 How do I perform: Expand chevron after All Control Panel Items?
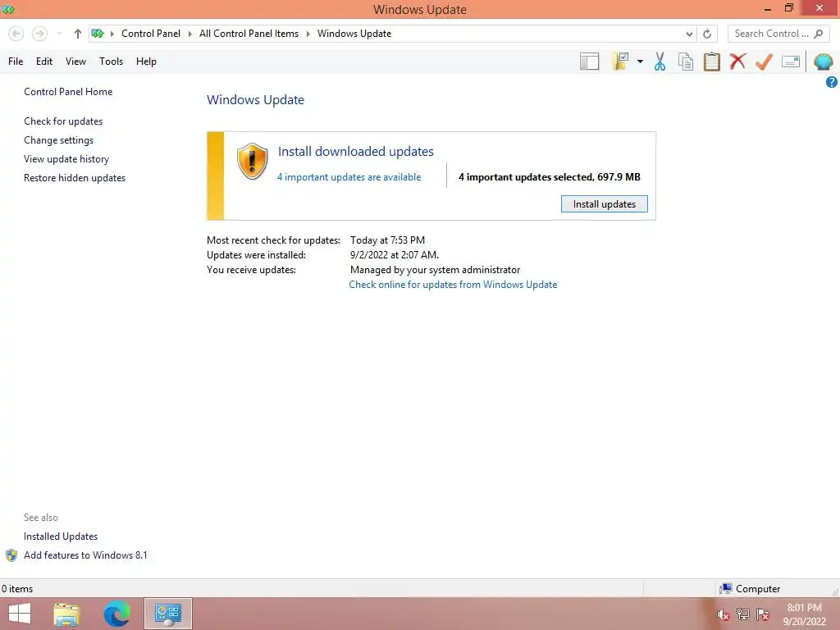point(308,34)
